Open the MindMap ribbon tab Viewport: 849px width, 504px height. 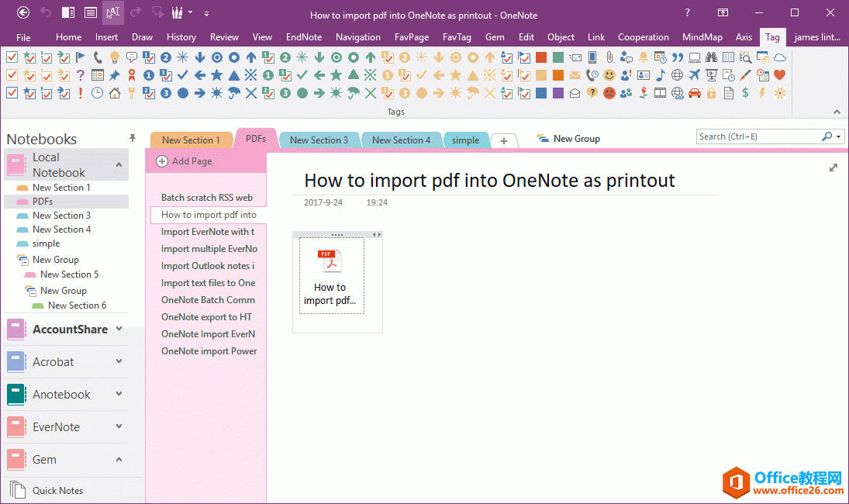click(x=702, y=36)
